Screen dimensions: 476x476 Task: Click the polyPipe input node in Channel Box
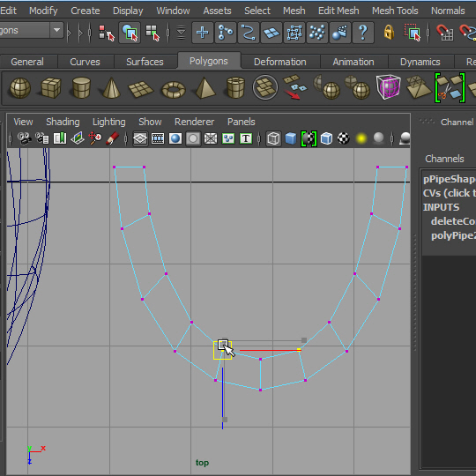(x=453, y=235)
